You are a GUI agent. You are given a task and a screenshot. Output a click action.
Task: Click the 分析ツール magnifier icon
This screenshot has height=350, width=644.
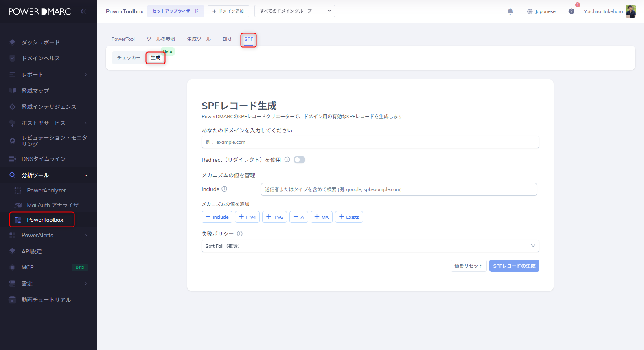point(12,175)
